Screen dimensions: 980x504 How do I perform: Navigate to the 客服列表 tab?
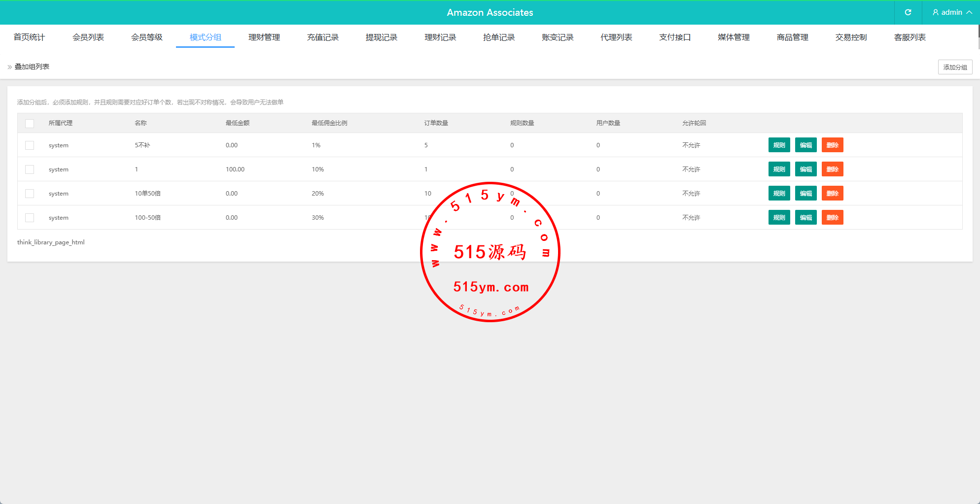click(x=910, y=37)
